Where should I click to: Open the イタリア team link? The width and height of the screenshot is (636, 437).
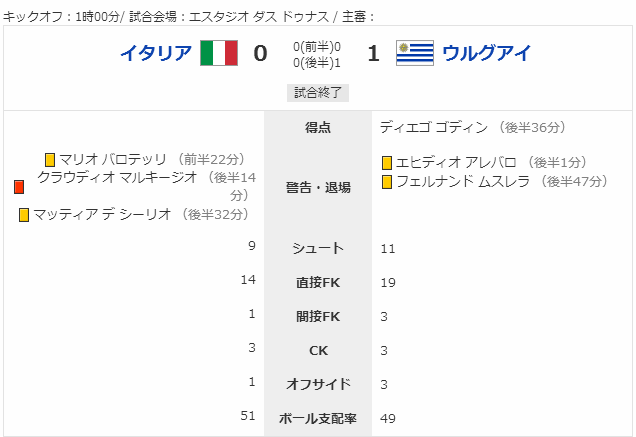pos(156,53)
